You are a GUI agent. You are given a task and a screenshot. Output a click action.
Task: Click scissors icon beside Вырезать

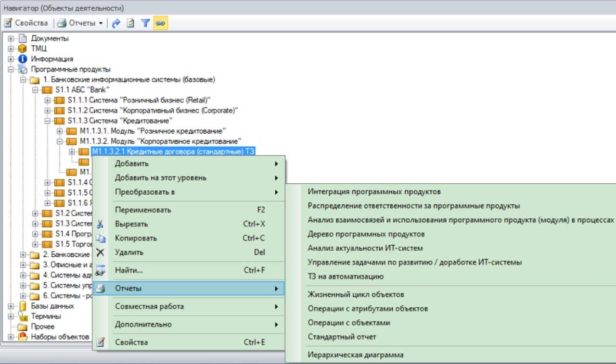click(101, 224)
